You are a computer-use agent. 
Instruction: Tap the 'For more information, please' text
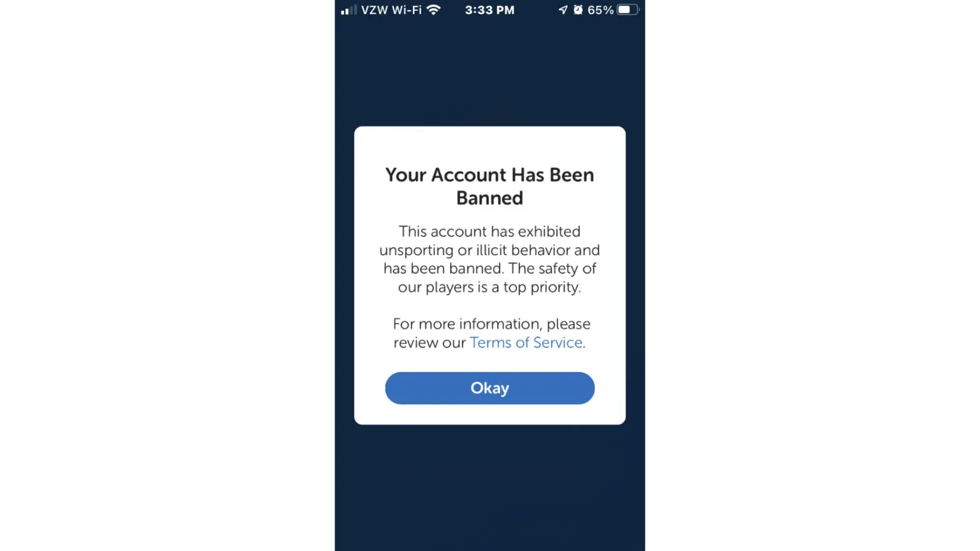click(491, 323)
